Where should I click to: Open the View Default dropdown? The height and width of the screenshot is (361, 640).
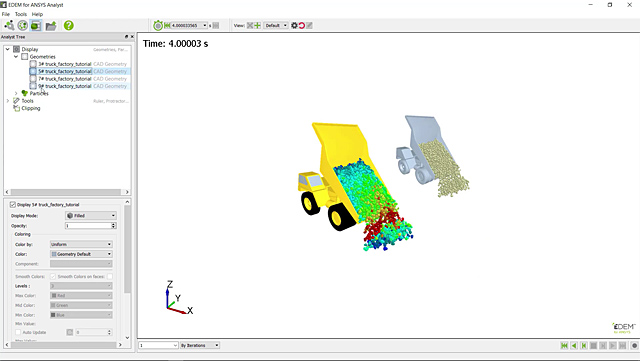tap(276, 25)
